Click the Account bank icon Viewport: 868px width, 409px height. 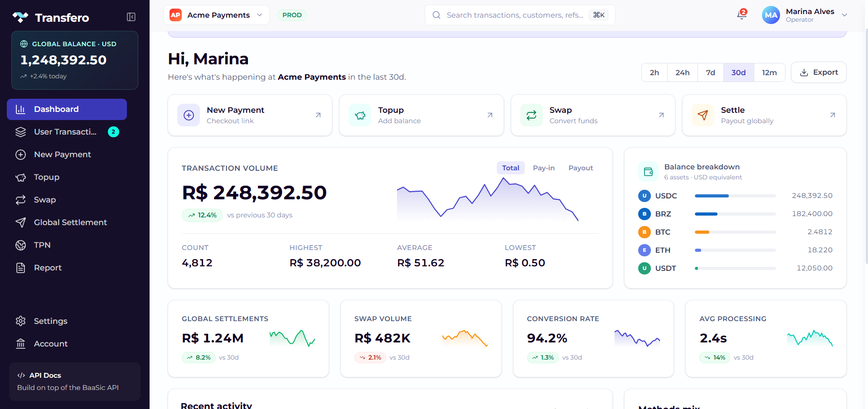click(20, 344)
